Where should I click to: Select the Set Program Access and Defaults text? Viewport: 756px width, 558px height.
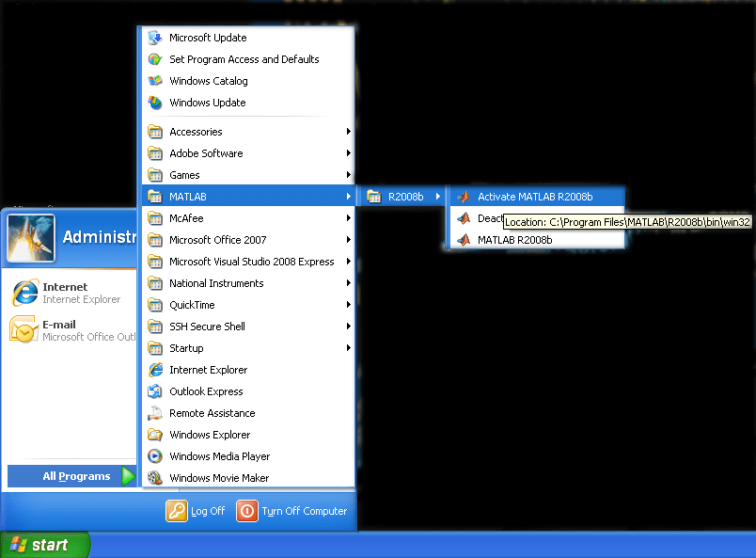[244, 59]
